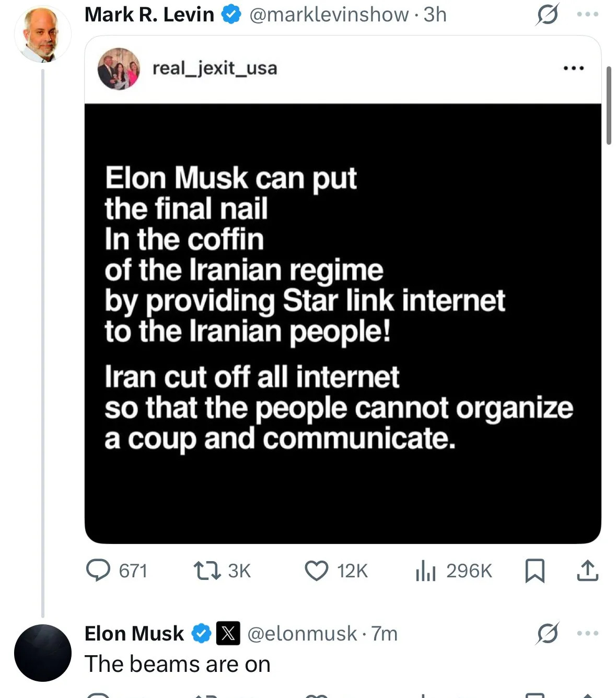Like Mark Levin's post showing 12K likes

336,571
